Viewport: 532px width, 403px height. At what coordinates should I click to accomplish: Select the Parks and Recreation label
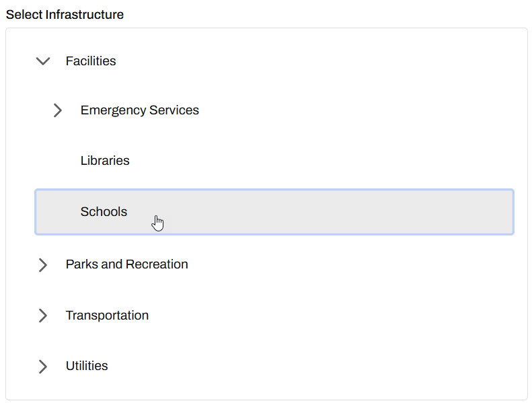tap(126, 264)
